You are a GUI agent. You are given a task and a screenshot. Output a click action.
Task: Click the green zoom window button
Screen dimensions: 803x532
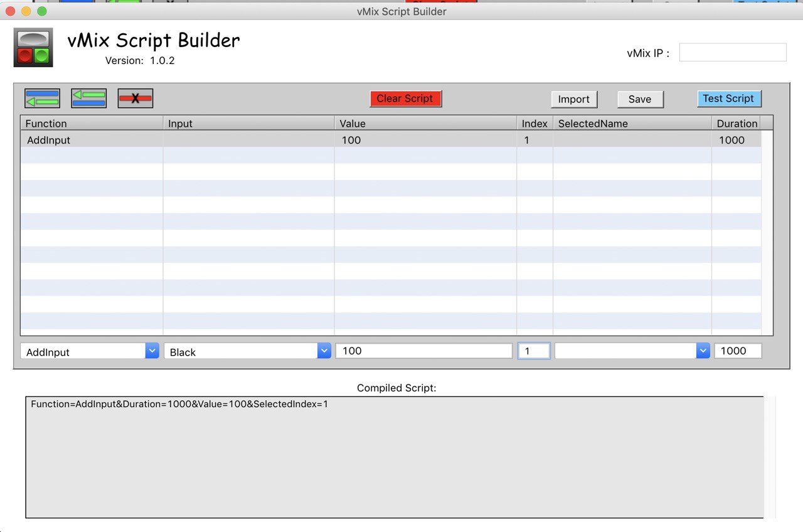tap(42, 11)
